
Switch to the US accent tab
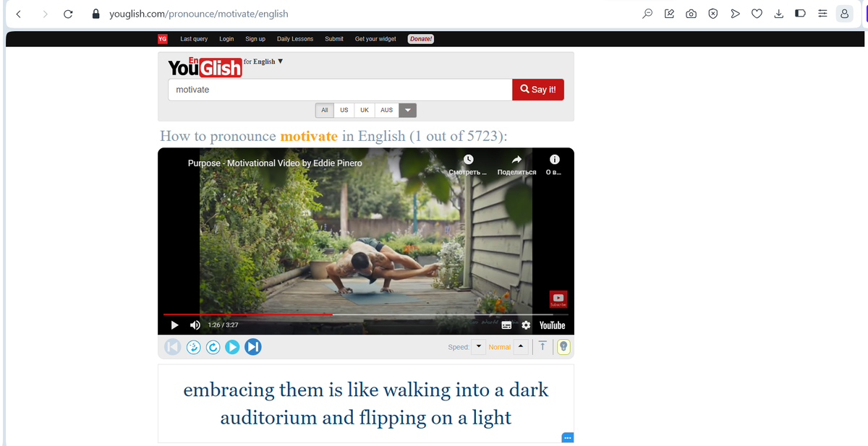click(344, 110)
